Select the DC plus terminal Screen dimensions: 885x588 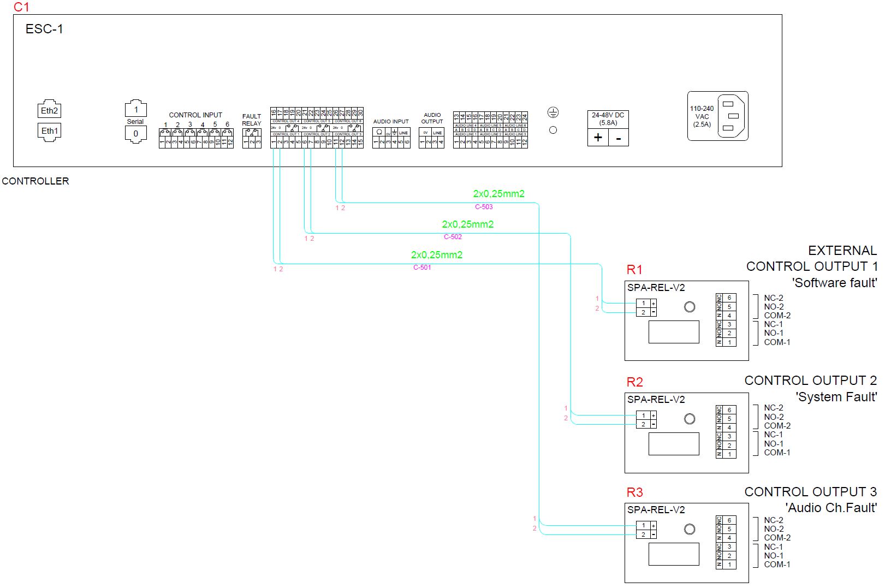coord(598,138)
